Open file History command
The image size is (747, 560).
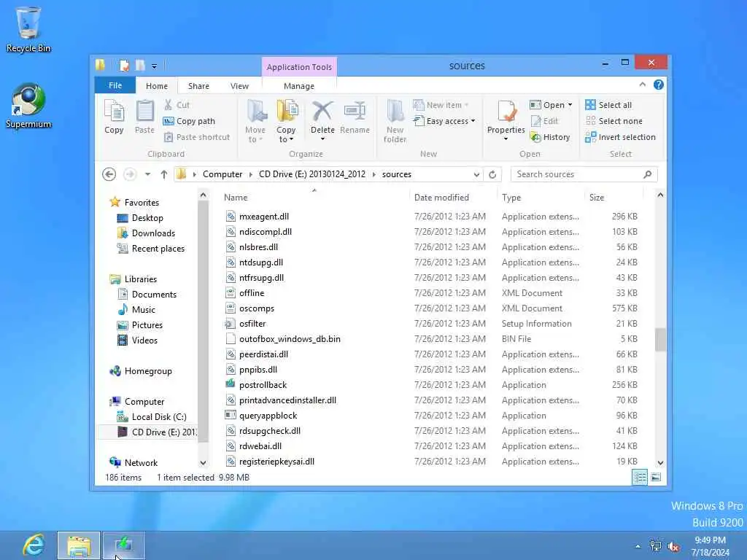[x=550, y=137]
